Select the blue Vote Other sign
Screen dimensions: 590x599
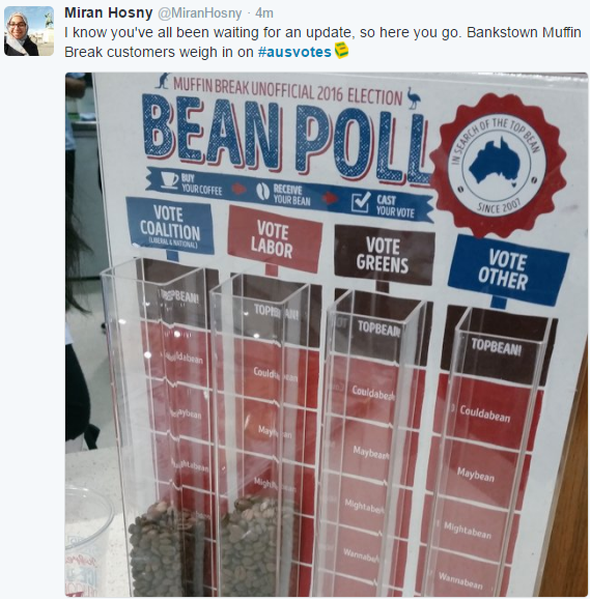tap(507, 270)
